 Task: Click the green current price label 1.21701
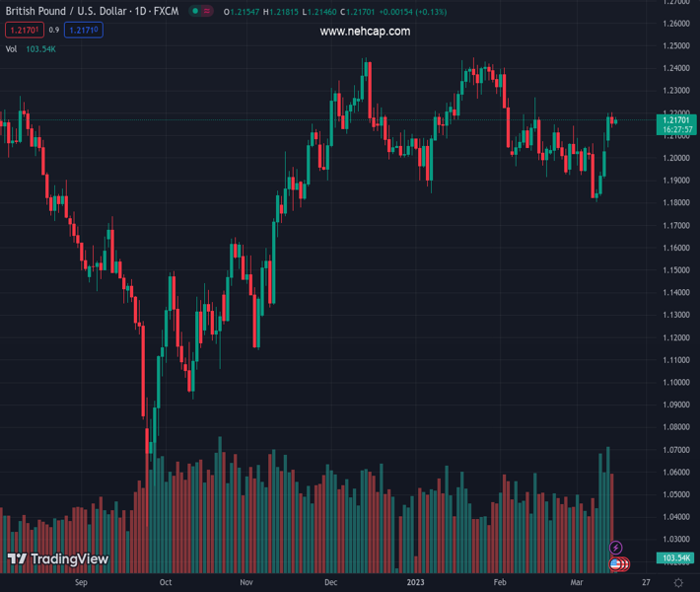(675, 120)
